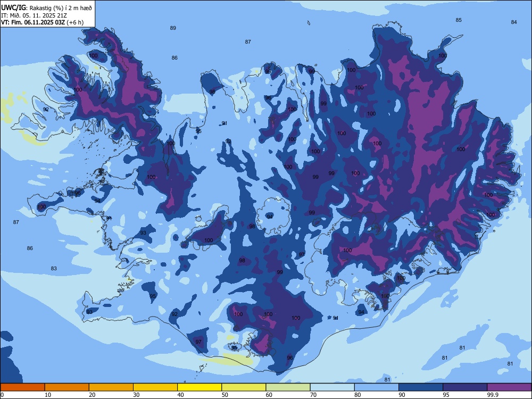532x399 pixels.
Task: Click the '50' legend tick label
Action: 225,395
